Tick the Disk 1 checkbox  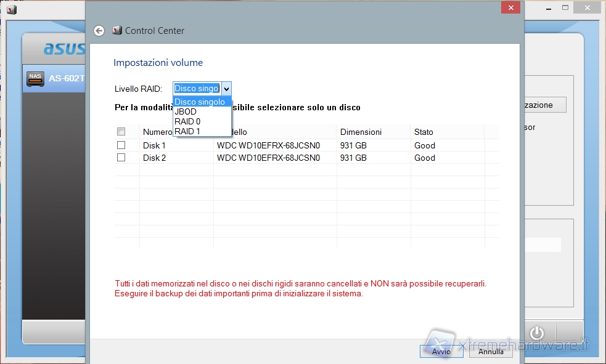click(121, 145)
